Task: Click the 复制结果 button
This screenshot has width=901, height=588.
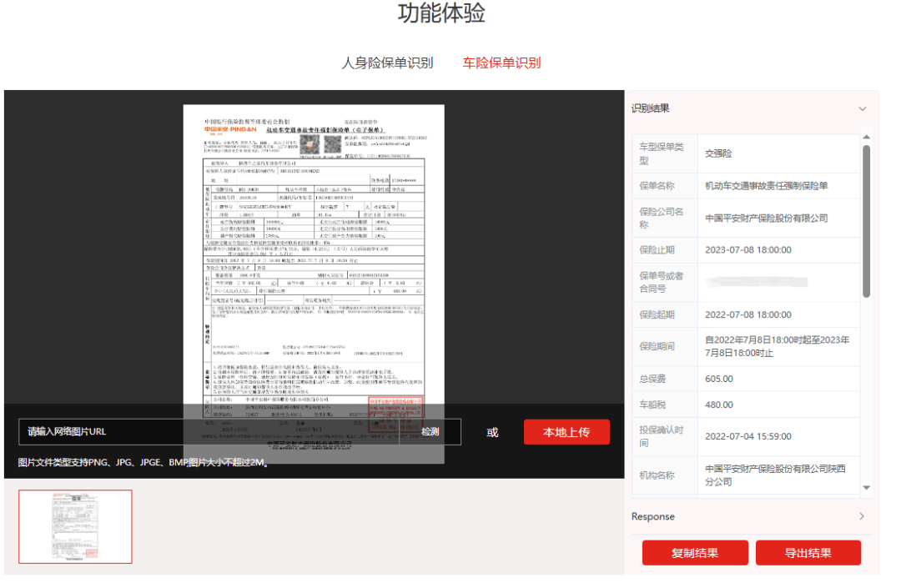Action: point(695,553)
